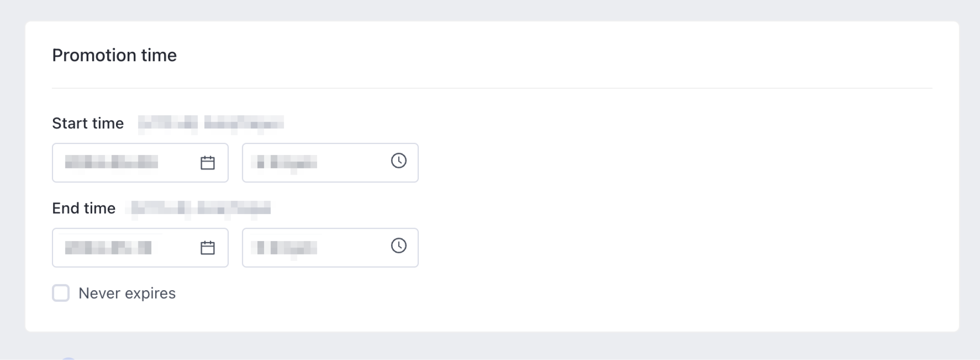Image resolution: width=980 pixels, height=360 pixels.
Task: Open the Start time clock picker
Action: 399,161
